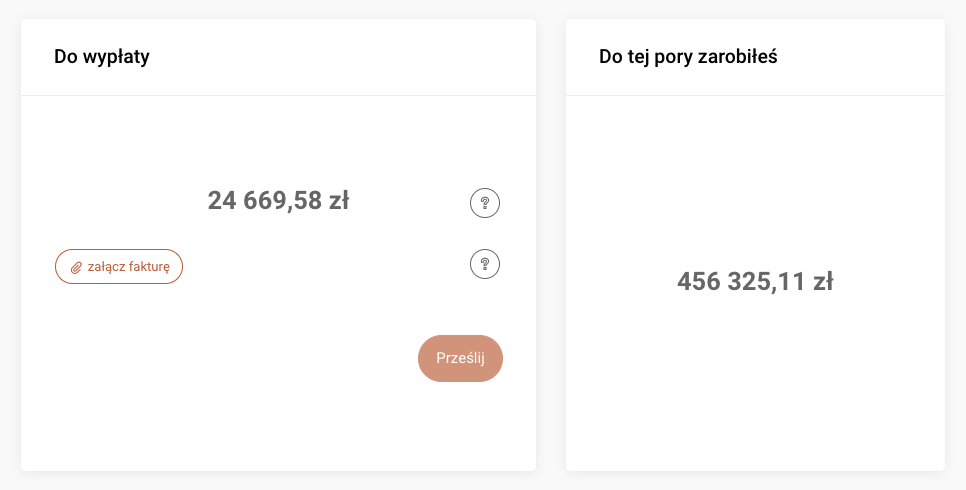Show invoice info via the lower question mark
This screenshot has height=490, width=966.
485,265
